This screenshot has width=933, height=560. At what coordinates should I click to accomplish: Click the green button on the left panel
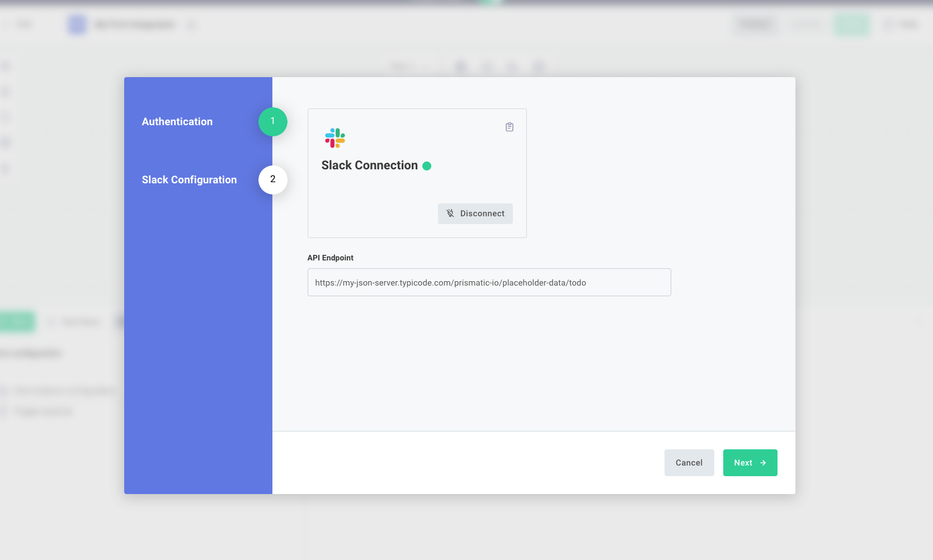17,321
